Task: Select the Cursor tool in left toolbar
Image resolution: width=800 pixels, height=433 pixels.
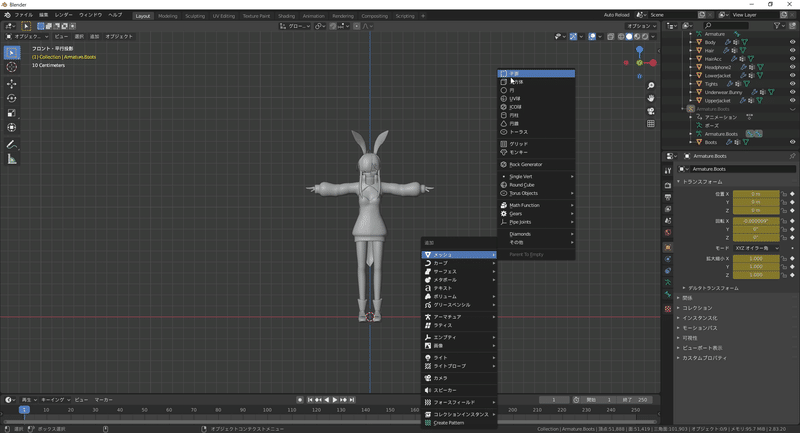Action: 12,67
